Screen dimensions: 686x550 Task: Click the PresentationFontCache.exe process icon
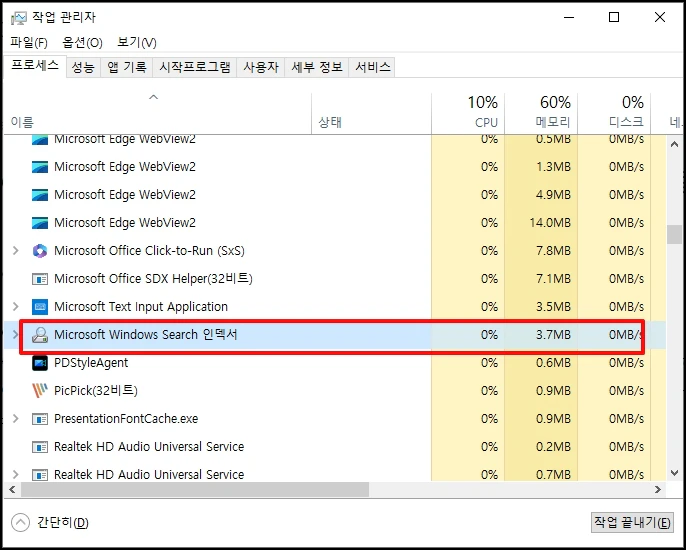coord(40,419)
